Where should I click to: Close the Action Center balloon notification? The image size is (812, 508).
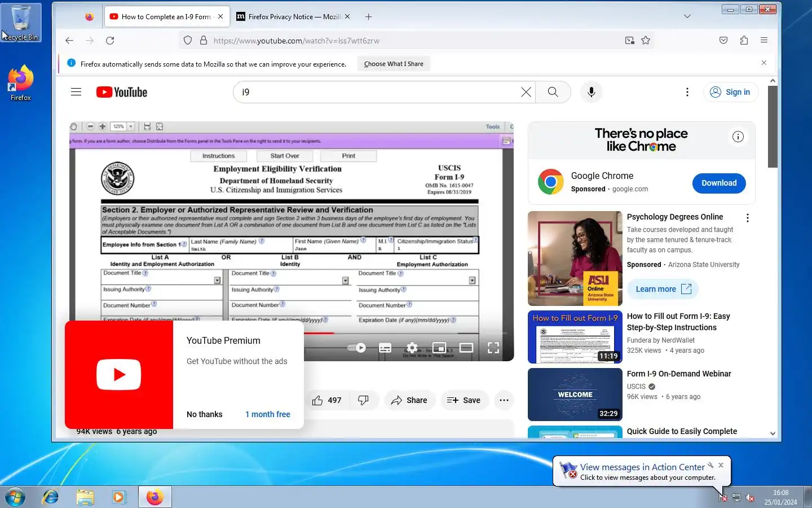coord(721,465)
